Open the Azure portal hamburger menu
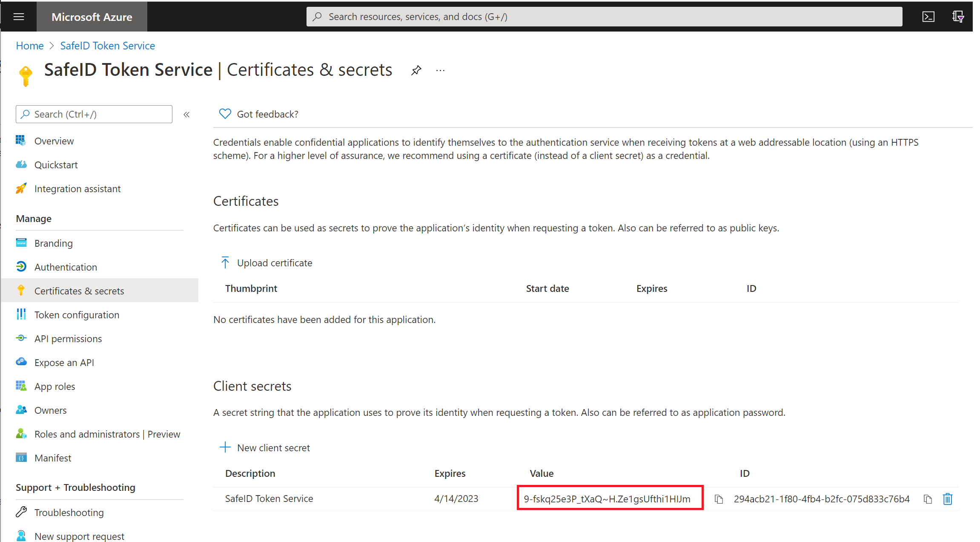Viewport: 980px width, 542px height. (x=19, y=17)
